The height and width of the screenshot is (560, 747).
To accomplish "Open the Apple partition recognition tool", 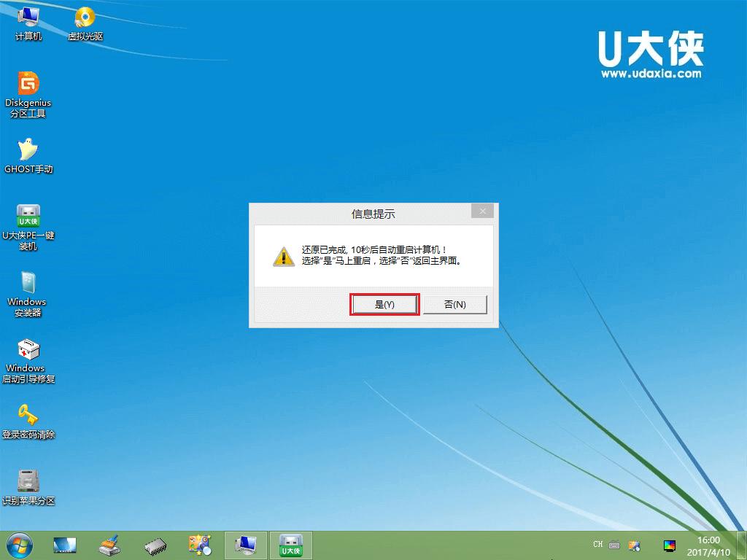I will (28, 481).
